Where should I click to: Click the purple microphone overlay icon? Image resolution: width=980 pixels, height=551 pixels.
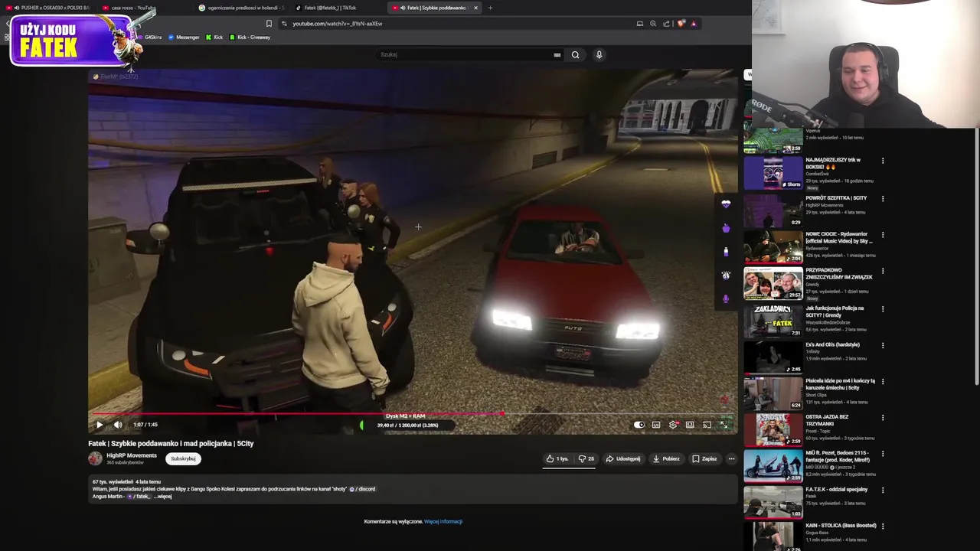(x=726, y=298)
